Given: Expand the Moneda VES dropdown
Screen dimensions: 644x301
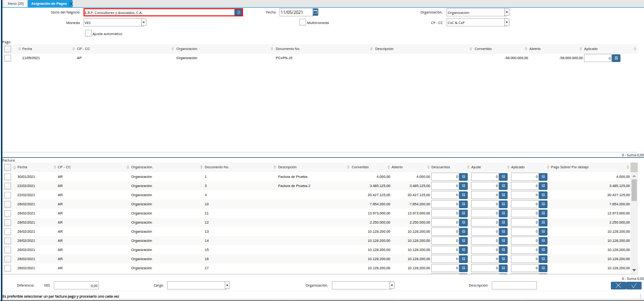Looking at the screenshot, I should pyautogui.click(x=144, y=23).
